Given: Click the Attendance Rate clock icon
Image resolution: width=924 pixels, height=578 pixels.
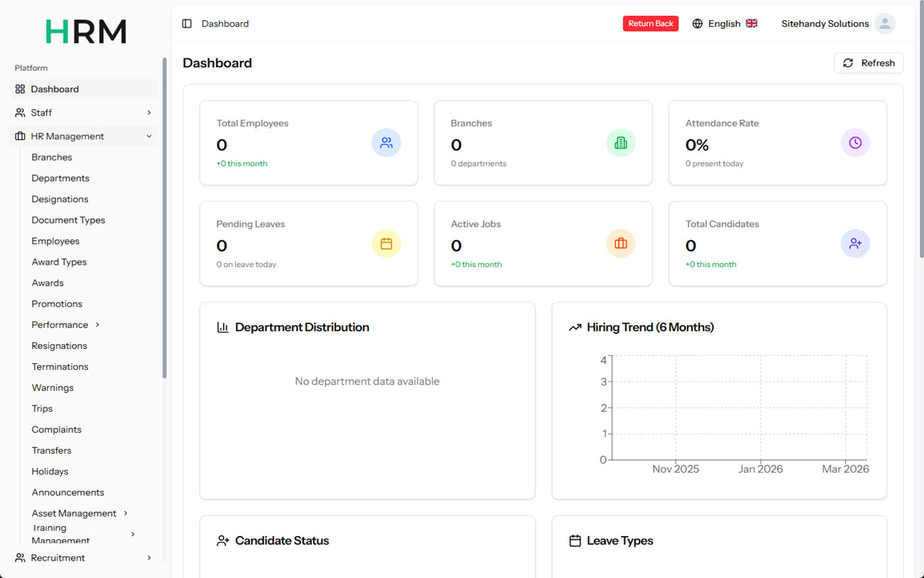Looking at the screenshot, I should [855, 143].
